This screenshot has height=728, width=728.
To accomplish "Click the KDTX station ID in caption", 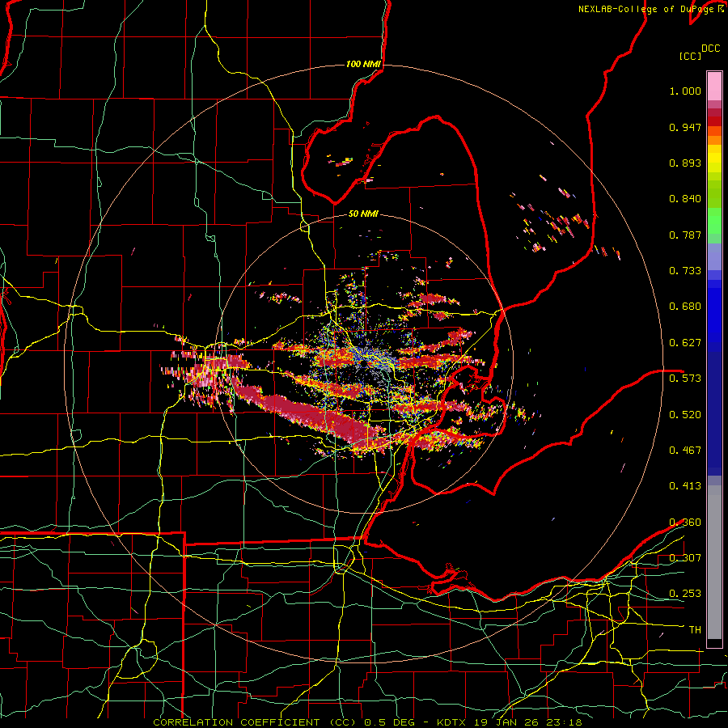I will coord(453,722).
